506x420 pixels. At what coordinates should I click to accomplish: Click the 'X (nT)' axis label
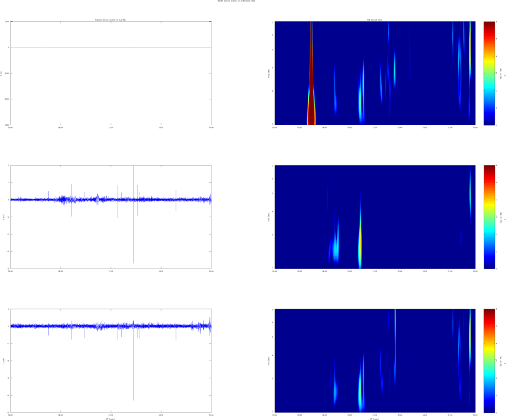tap(2, 73)
